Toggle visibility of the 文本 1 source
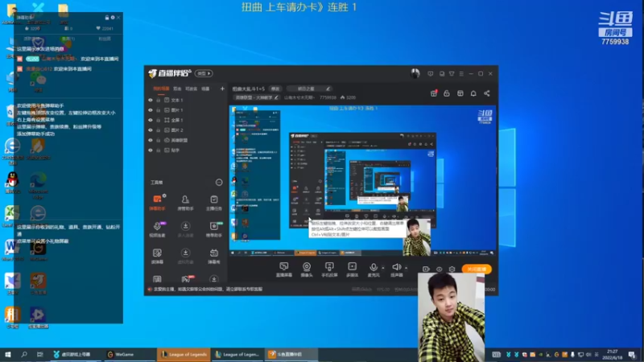The height and width of the screenshot is (362, 644). pyautogui.click(x=151, y=100)
